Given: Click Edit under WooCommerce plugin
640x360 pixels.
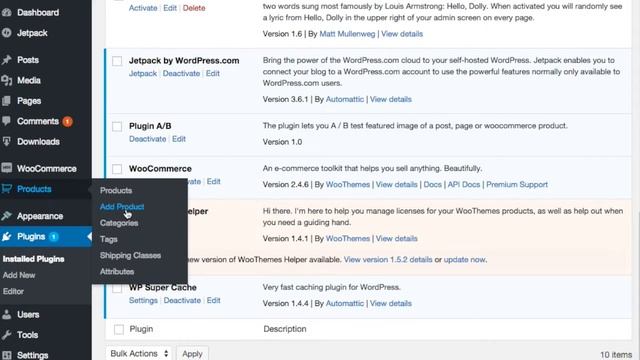Looking at the screenshot, I should pyautogui.click(x=213, y=181).
